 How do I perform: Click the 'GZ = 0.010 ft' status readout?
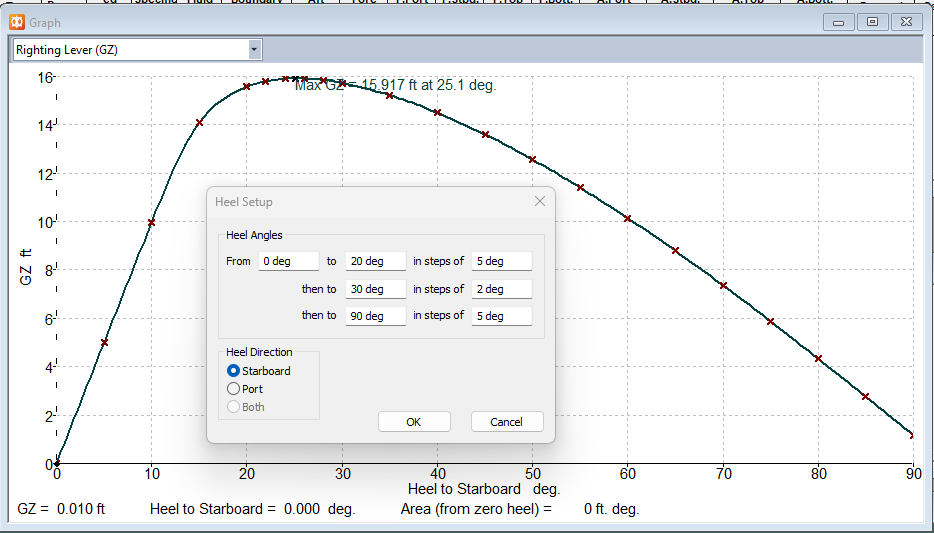click(x=61, y=509)
